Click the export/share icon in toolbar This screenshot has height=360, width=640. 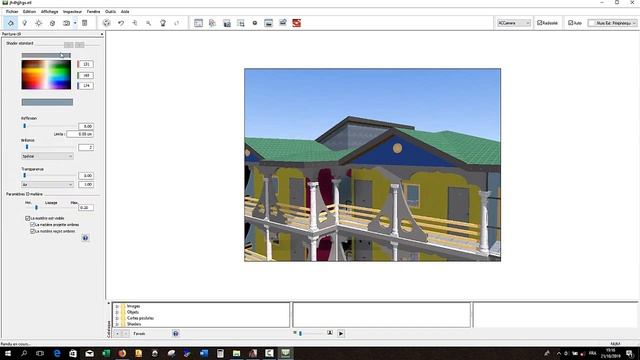tap(282, 23)
